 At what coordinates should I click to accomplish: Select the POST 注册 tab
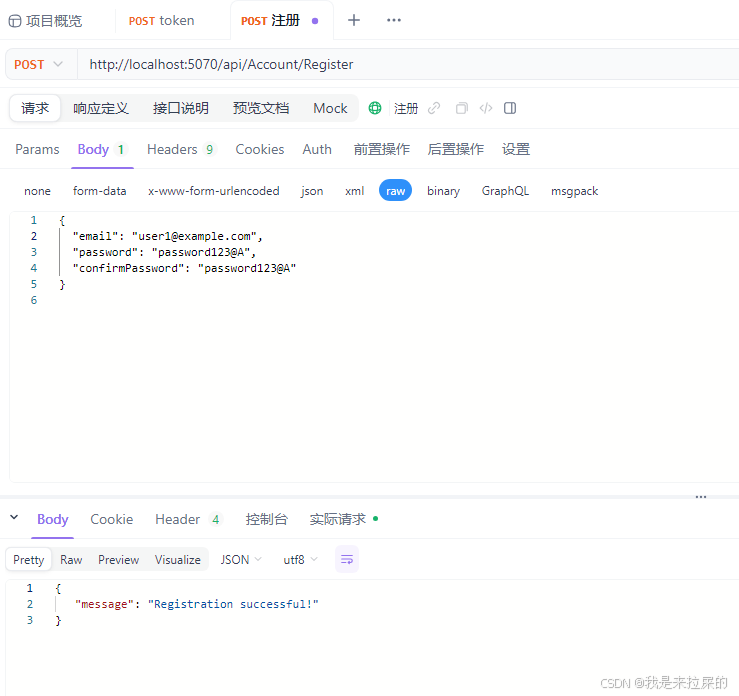271,21
